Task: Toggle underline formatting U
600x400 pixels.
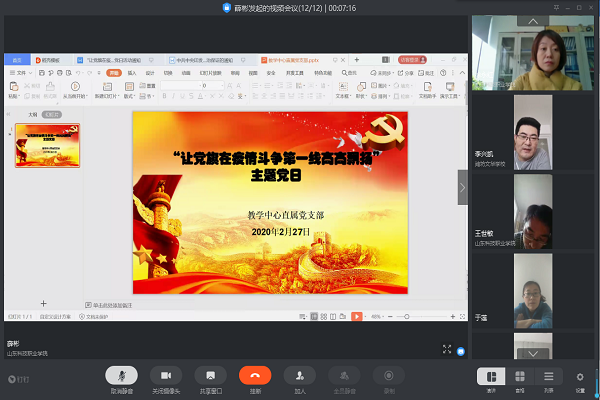Action: [183, 96]
